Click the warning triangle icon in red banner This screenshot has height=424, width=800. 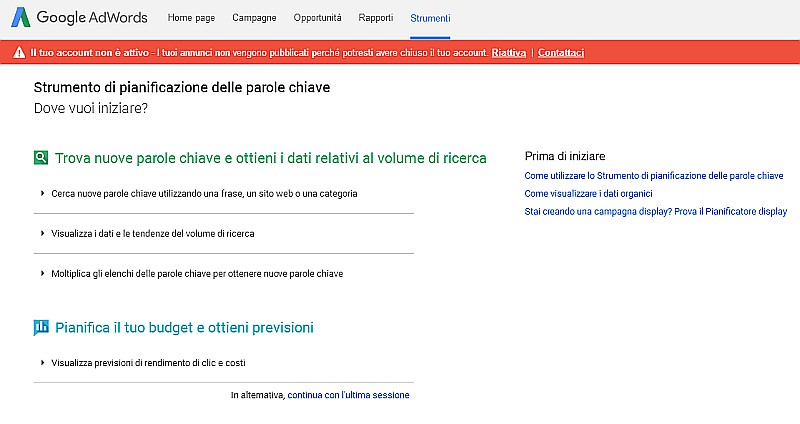pos(19,53)
